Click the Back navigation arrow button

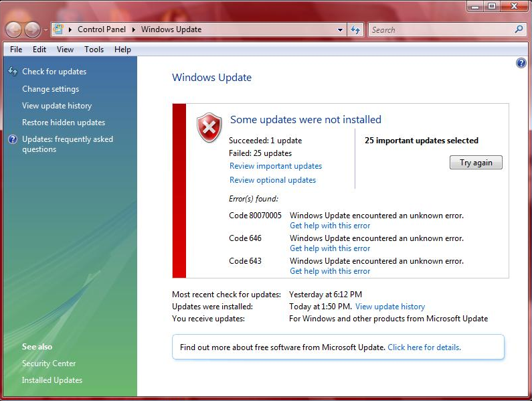[x=14, y=29]
